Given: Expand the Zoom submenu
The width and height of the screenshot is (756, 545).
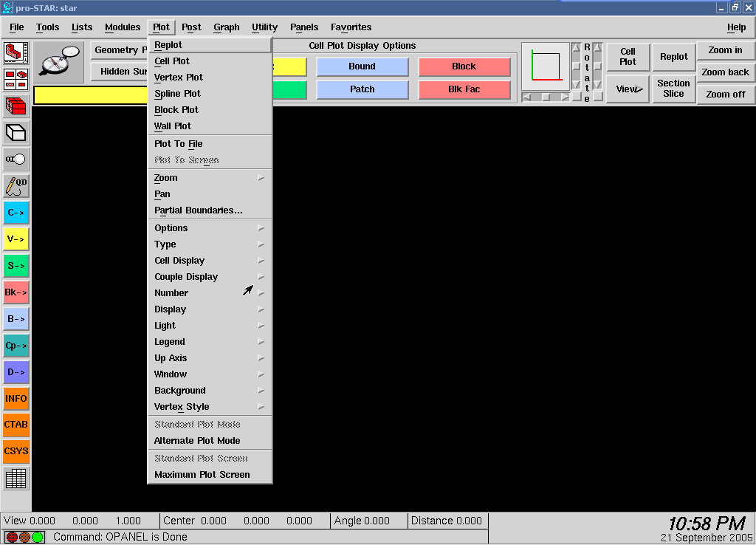Looking at the screenshot, I should pyautogui.click(x=210, y=178).
